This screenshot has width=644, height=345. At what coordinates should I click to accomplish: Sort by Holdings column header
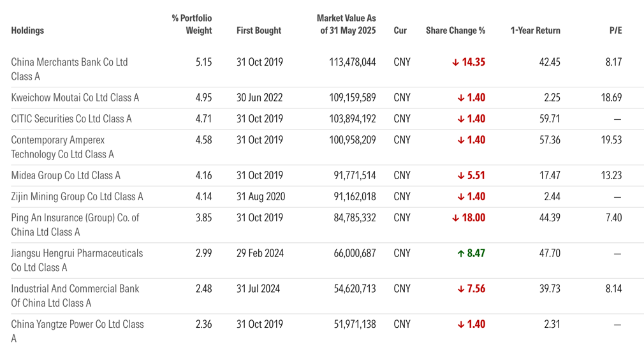(x=27, y=31)
